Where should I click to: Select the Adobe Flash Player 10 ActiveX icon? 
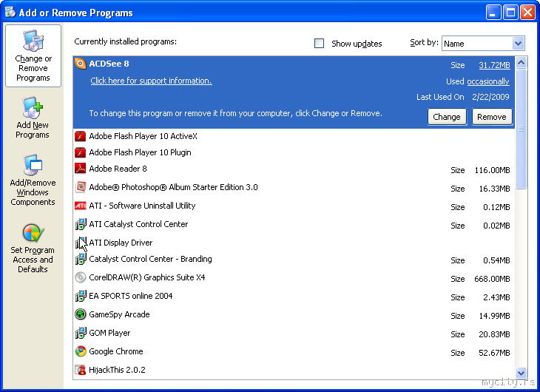(81, 136)
